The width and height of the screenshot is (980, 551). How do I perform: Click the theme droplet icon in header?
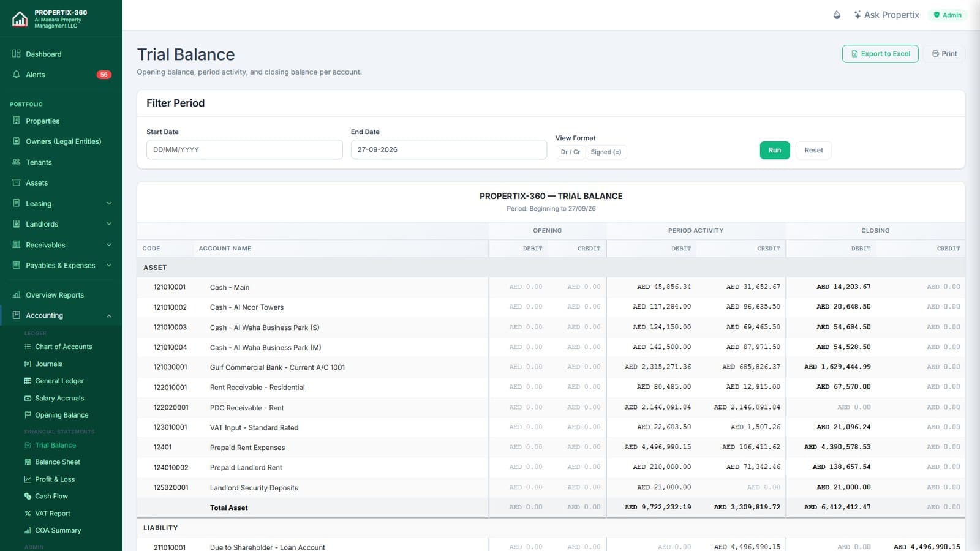pos(837,15)
